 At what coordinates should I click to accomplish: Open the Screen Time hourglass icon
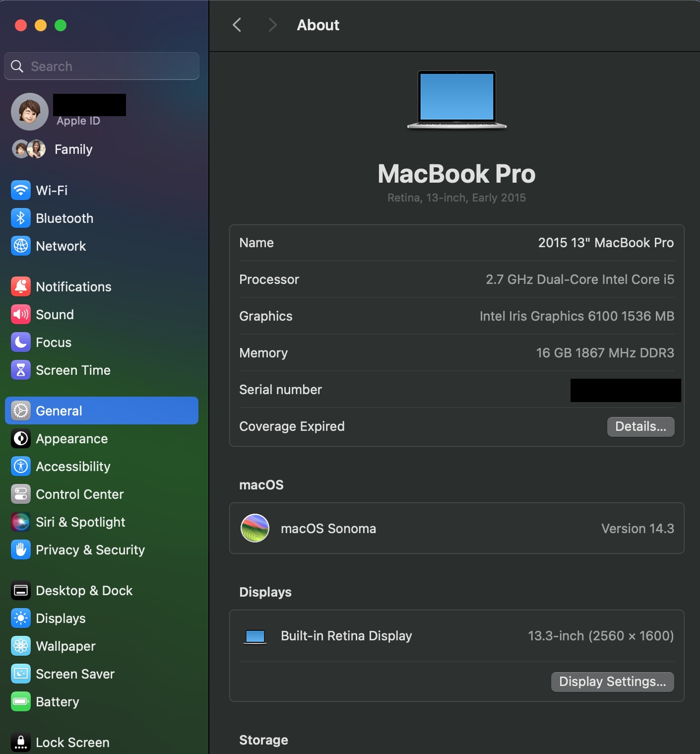point(21,370)
